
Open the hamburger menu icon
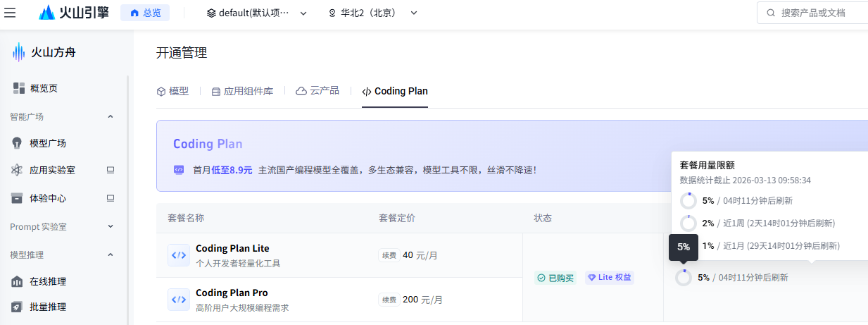tap(11, 13)
